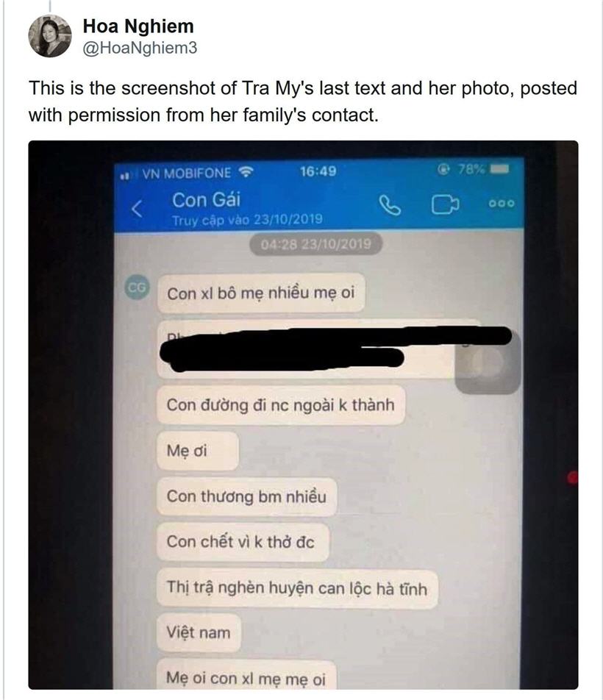
Task: Open the embedded phone screenshot image
Action: coord(303,415)
